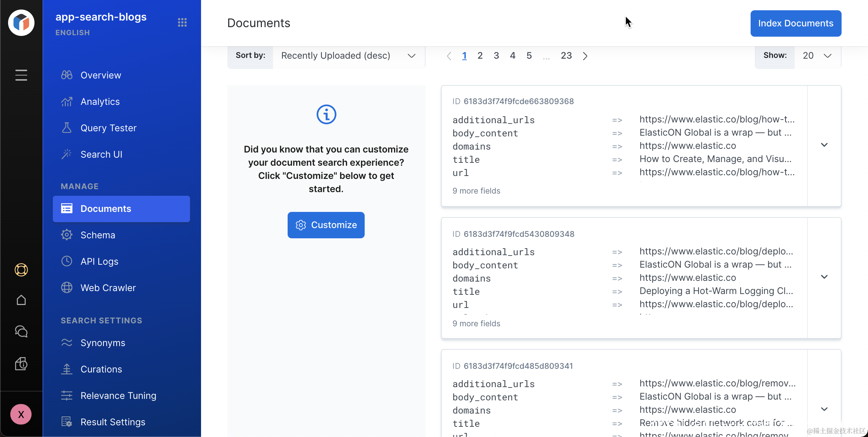Click the info circle icon
Screen dimensions: 868x437
326,114
